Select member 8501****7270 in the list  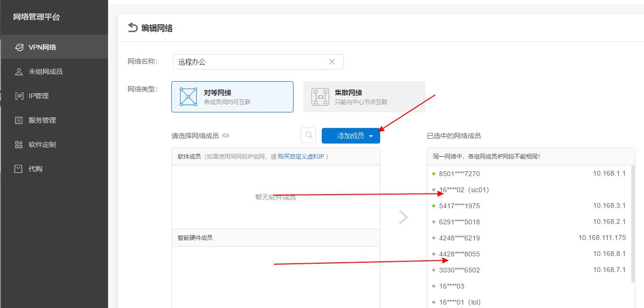459,173
